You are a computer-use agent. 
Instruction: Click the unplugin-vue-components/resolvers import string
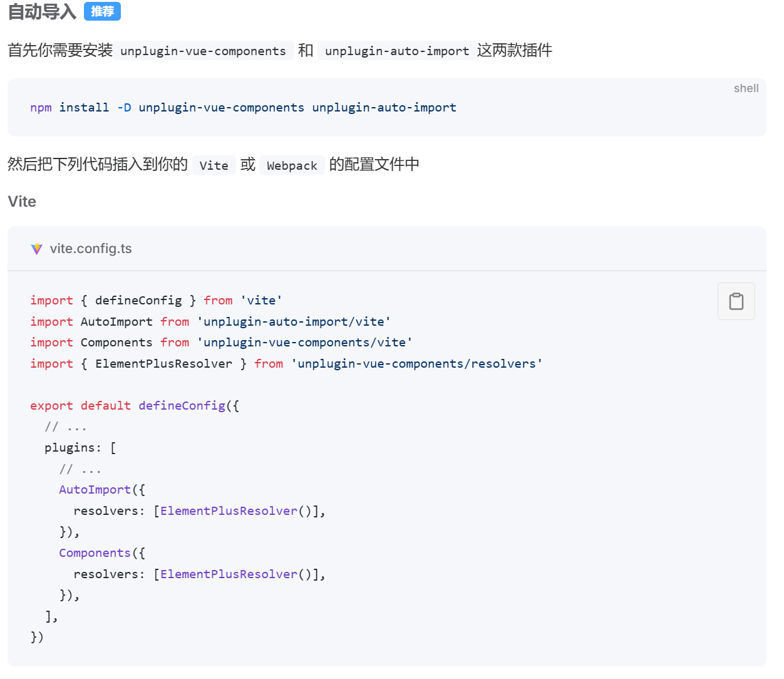point(416,363)
